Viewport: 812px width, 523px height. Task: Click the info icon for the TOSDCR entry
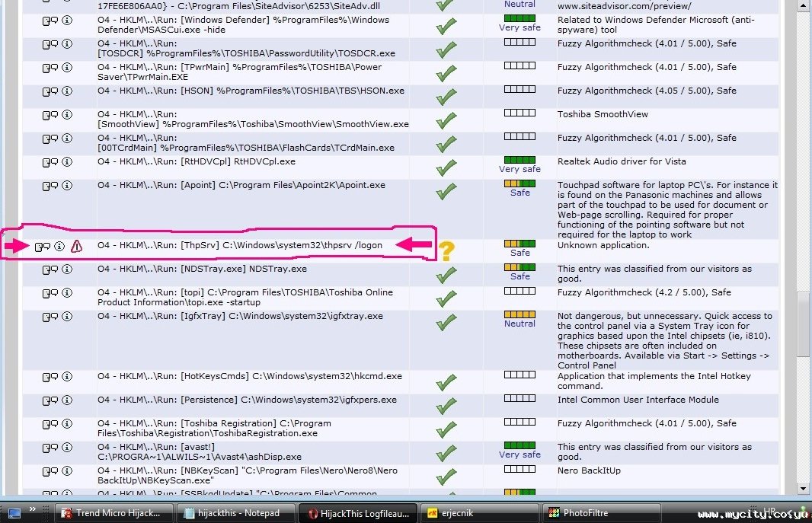(67, 44)
